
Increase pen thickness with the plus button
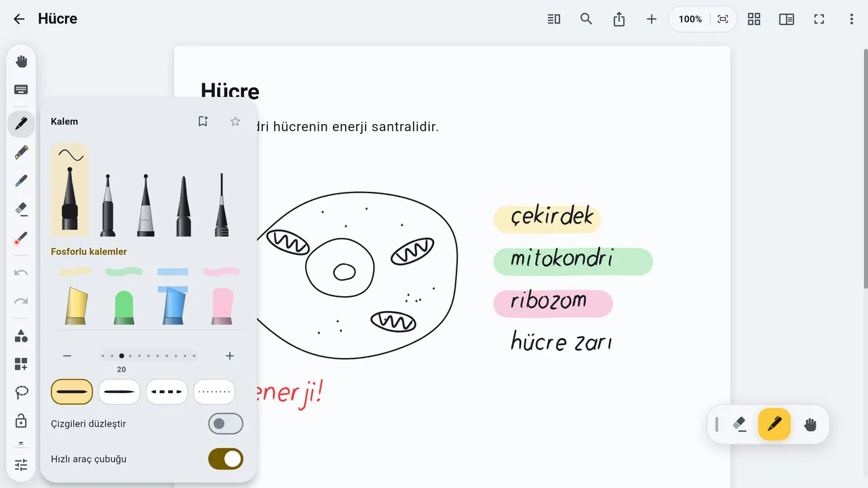(x=230, y=356)
